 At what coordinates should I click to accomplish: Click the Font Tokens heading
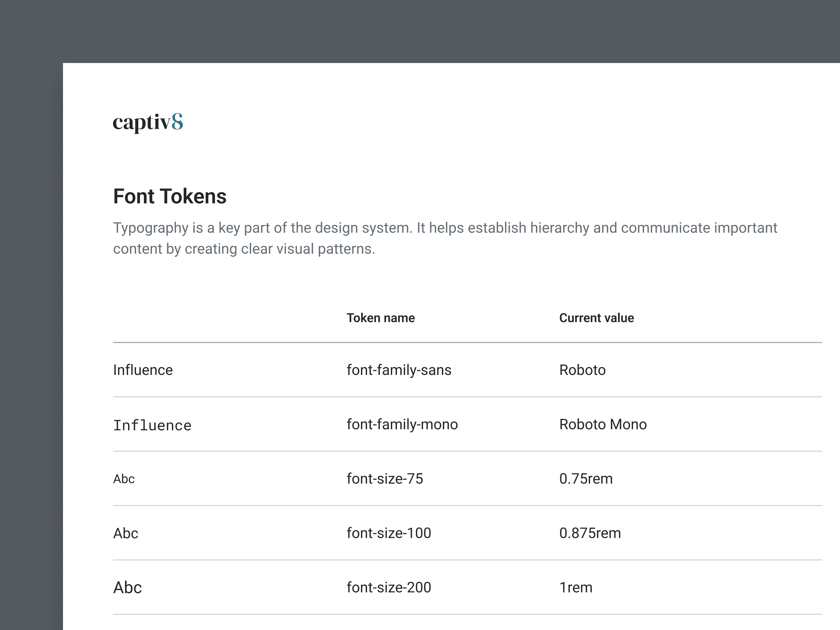[169, 196]
